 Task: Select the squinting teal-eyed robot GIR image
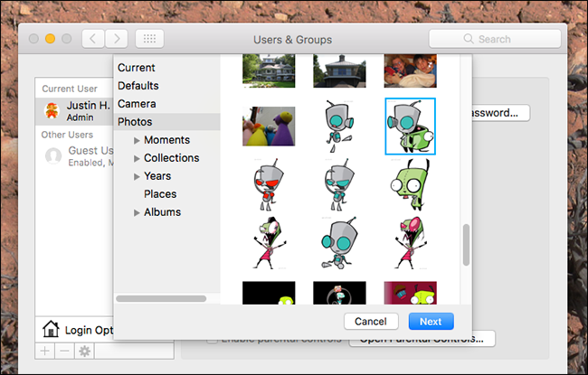[x=339, y=184]
